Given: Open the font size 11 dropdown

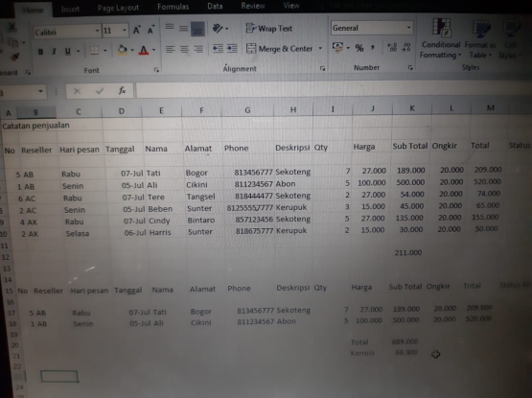Looking at the screenshot, I should click(x=125, y=31).
